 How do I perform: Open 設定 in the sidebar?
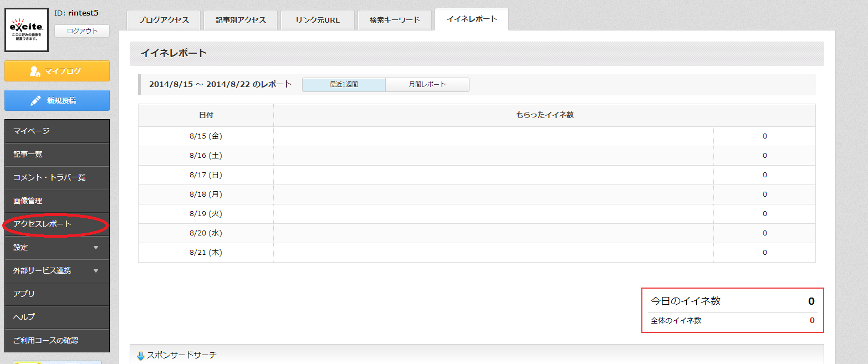[x=57, y=247]
